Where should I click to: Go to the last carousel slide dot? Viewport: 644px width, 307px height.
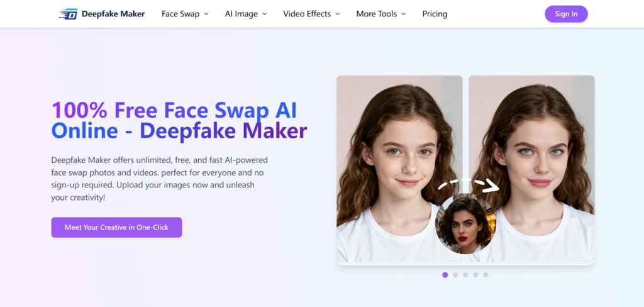486,275
